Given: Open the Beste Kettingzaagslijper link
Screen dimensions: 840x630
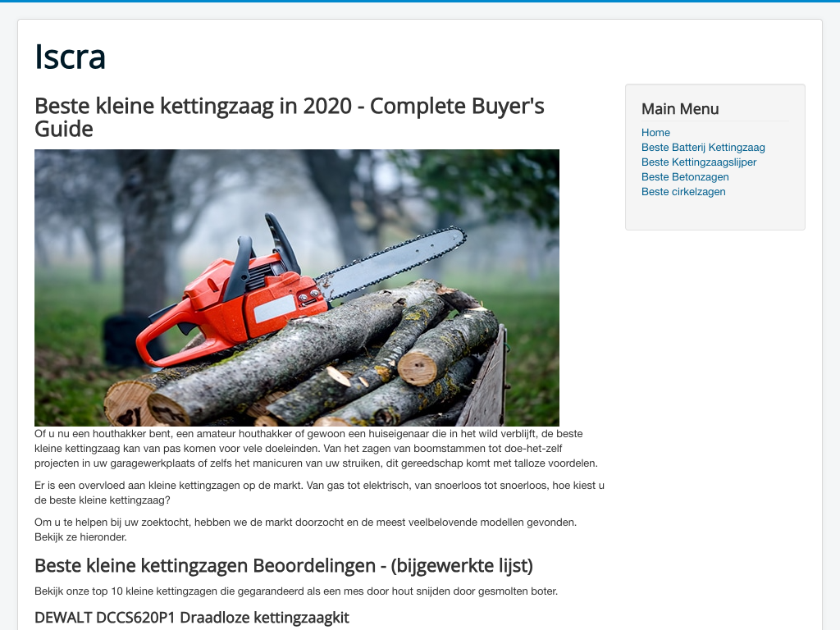Looking at the screenshot, I should point(699,162).
